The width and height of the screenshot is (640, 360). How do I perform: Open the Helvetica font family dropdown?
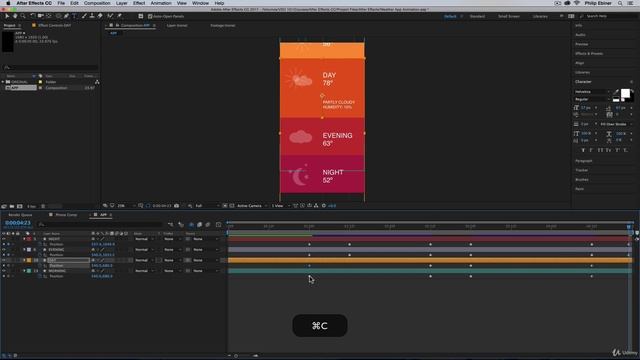[592, 92]
